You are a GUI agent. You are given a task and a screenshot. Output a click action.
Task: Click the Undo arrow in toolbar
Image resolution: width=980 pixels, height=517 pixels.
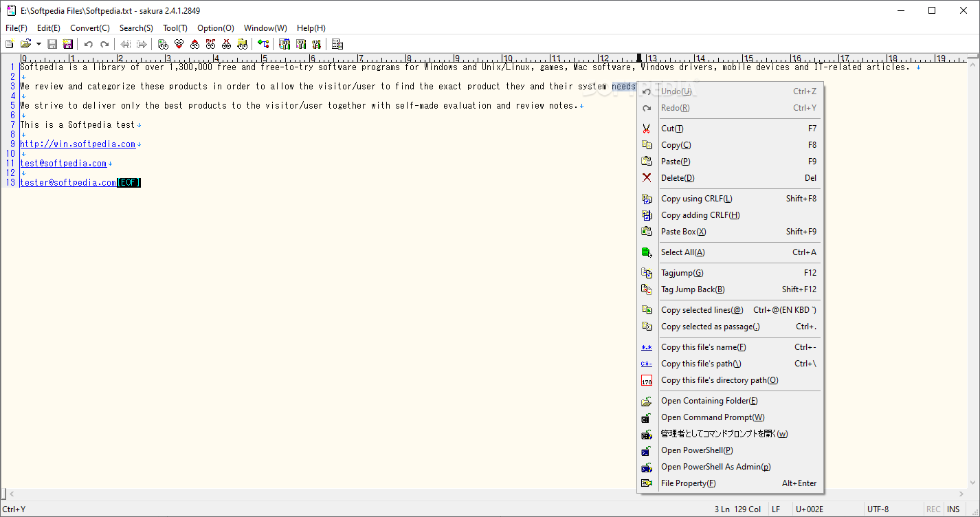89,44
